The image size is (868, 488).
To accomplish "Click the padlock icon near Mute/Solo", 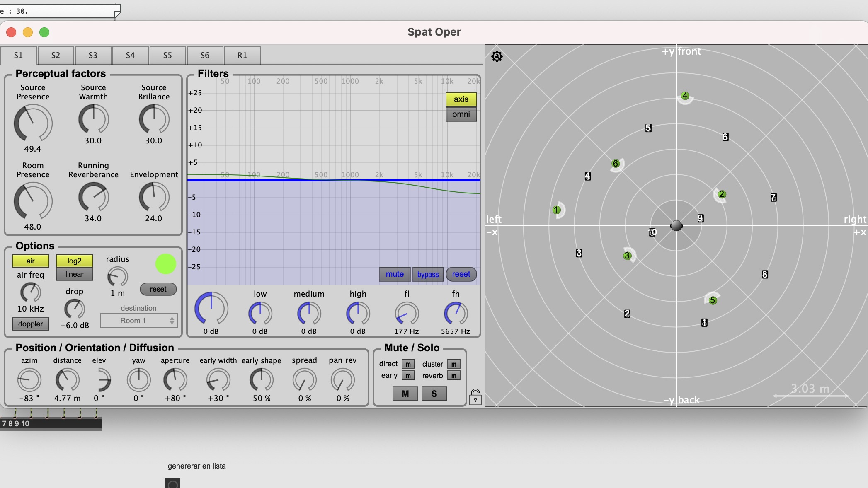I will pyautogui.click(x=475, y=397).
